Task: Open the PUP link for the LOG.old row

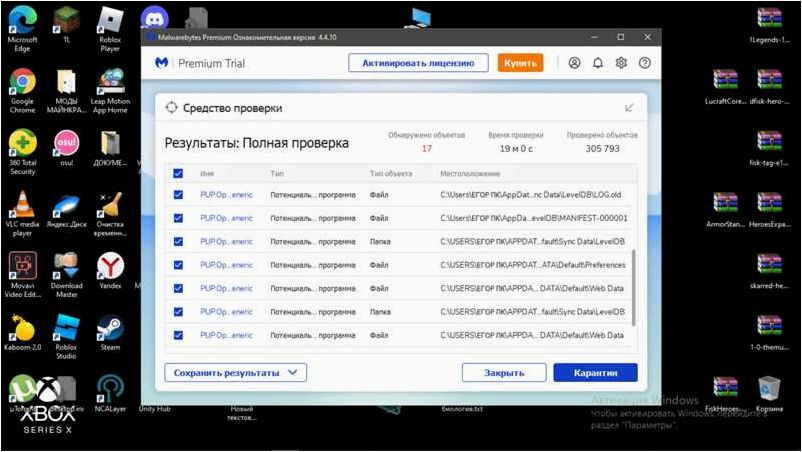Action: pyautogui.click(x=226, y=195)
